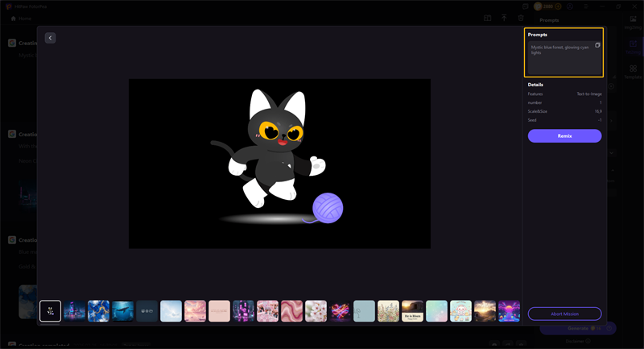Select the plain pink card thumbnail

[219, 311]
